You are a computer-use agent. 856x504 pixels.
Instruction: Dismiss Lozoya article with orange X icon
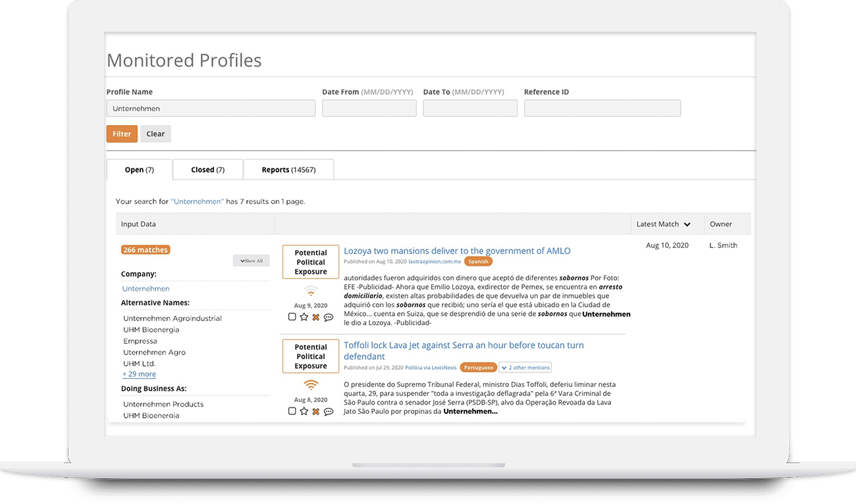315,317
